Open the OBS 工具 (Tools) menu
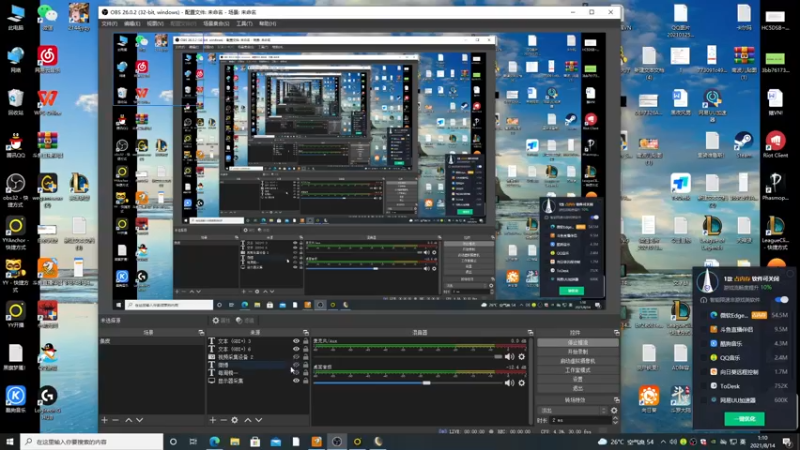This screenshot has height=450, width=800. point(244,23)
